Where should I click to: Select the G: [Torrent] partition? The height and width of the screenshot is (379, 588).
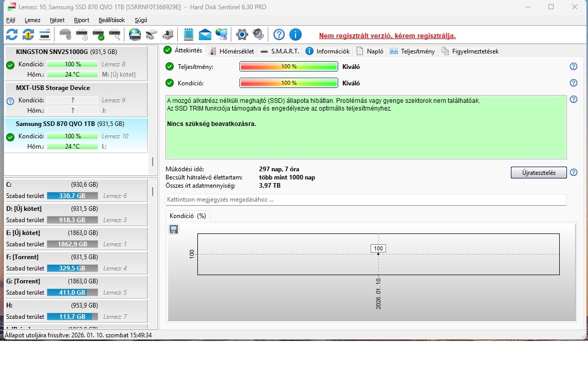pyautogui.click(x=76, y=287)
